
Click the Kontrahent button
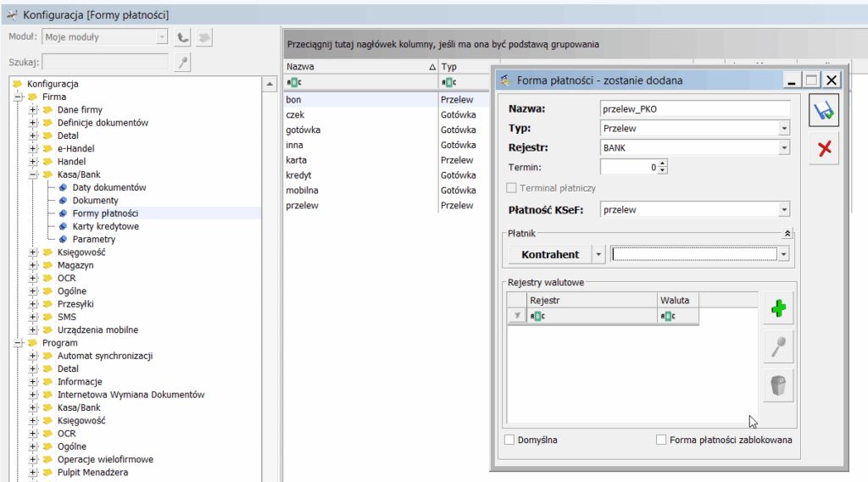550,254
